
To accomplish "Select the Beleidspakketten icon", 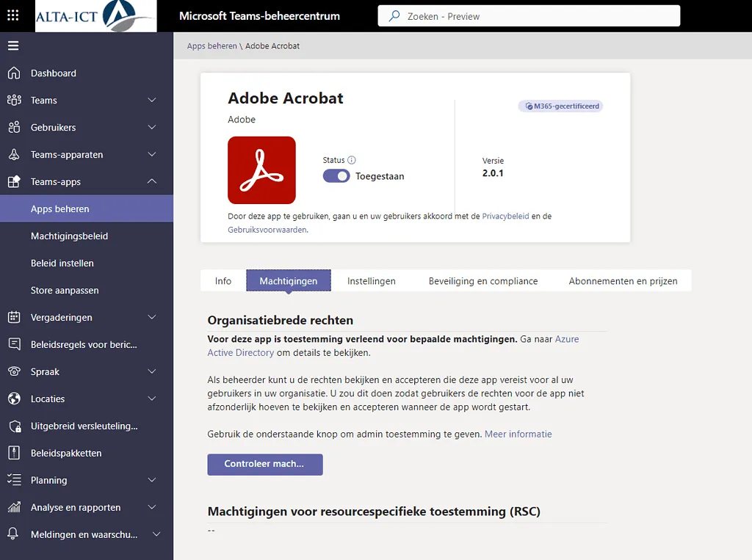I will click(x=15, y=453).
